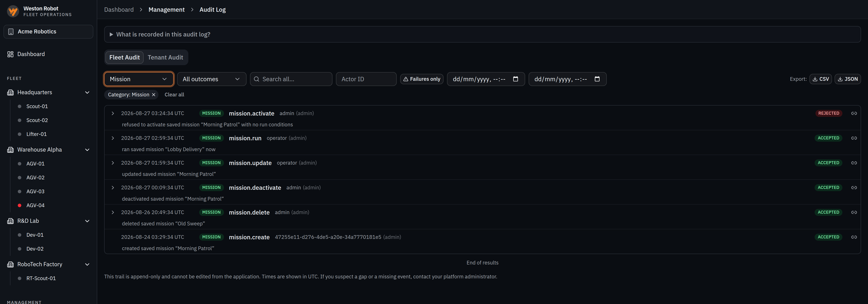
Task: Focus the Actor ID field
Action: coord(366,79)
